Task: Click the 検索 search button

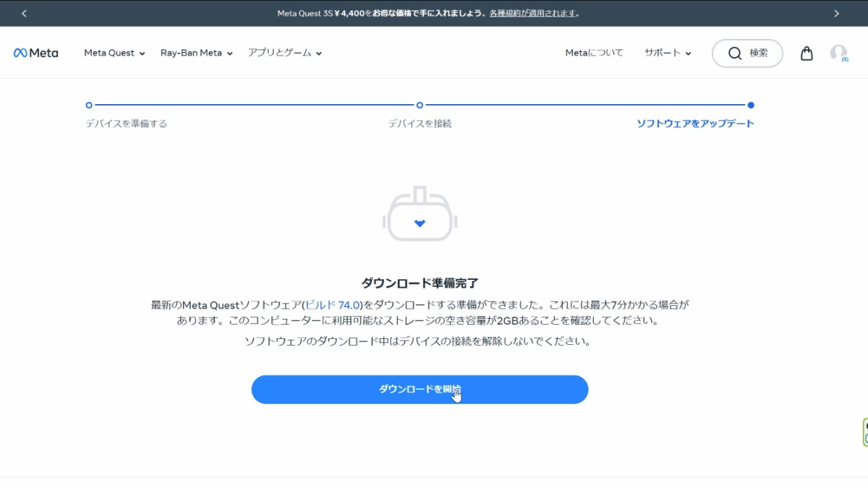Action: (747, 53)
